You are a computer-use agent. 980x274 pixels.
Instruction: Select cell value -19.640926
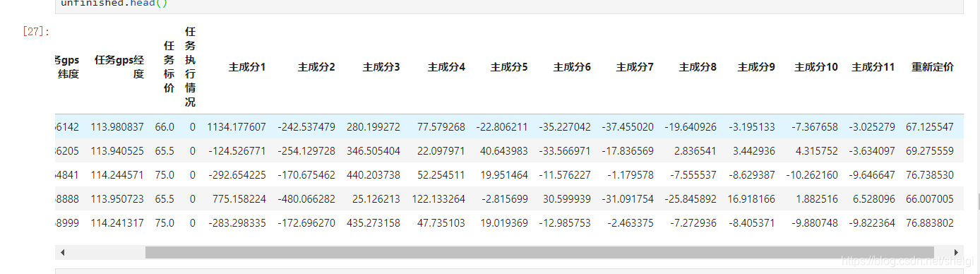point(691,127)
